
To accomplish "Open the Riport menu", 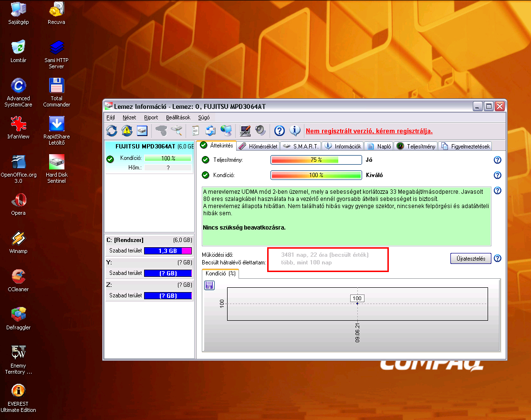I will [151, 117].
